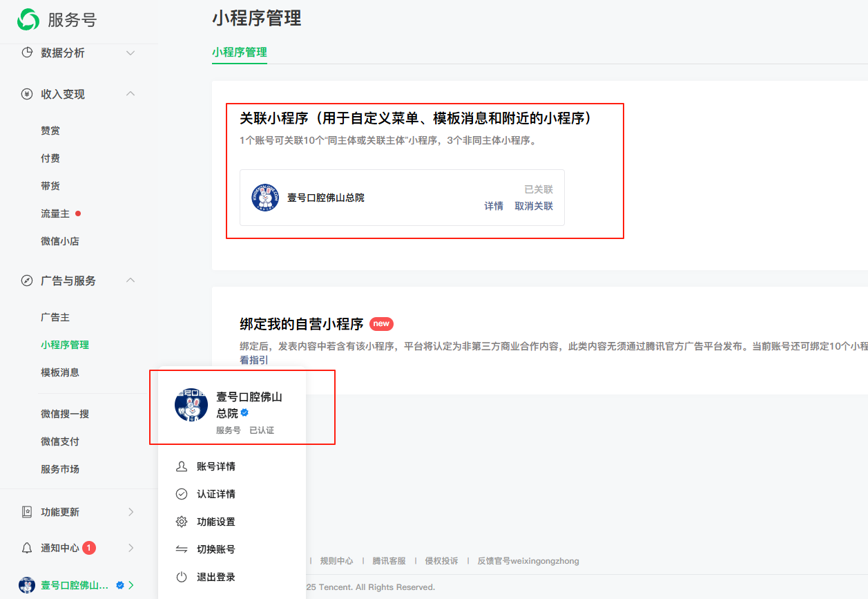The width and height of the screenshot is (868, 599).
Task: Click the 切换账号 swap arrows icon
Action: tap(182, 549)
